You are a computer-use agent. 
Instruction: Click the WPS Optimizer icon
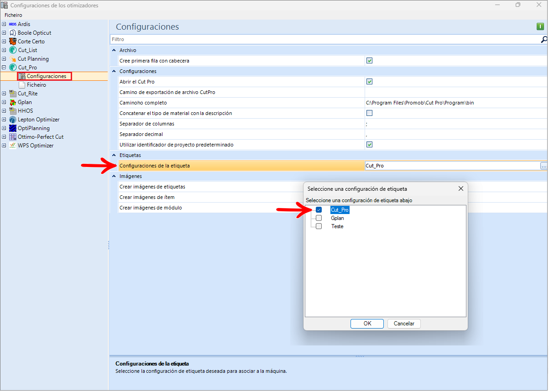(13, 146)
